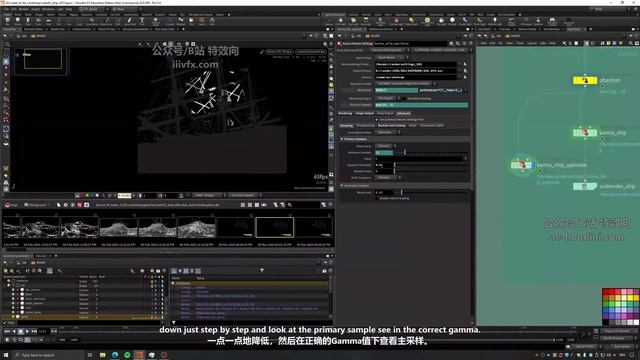Open the Edit menu

(14, 9)
